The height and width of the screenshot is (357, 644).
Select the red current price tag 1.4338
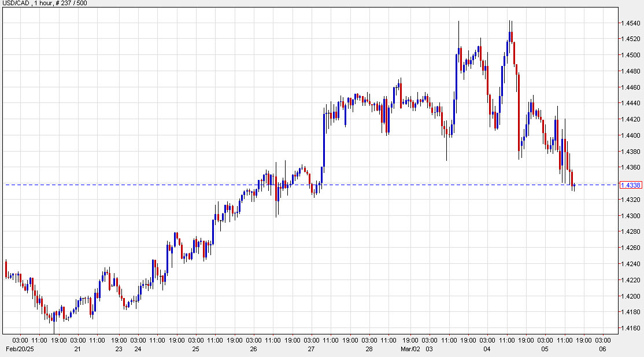click(631, 184)
